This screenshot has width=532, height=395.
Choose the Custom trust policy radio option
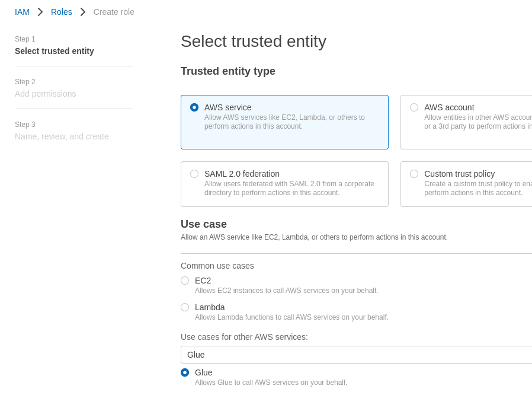coord(414,174)
